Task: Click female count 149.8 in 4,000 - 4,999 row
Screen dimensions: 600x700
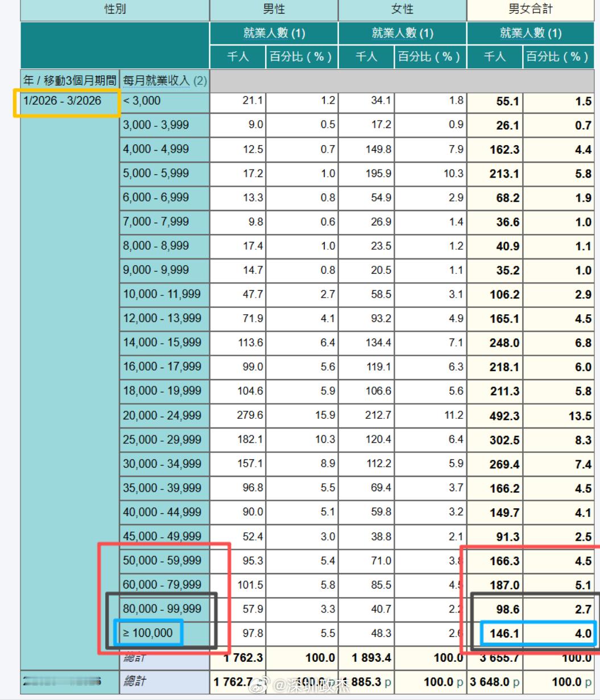Action: click(x=379, y=149)
